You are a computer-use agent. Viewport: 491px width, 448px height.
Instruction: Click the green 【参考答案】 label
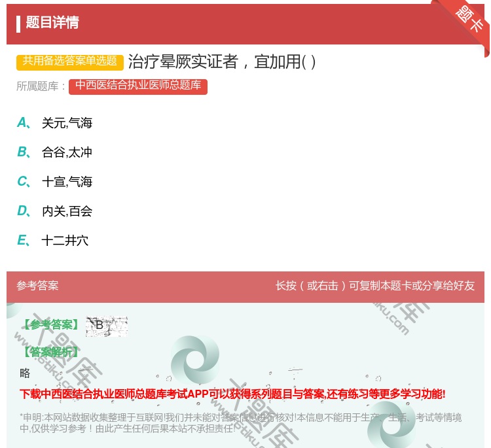pos(50,325)
